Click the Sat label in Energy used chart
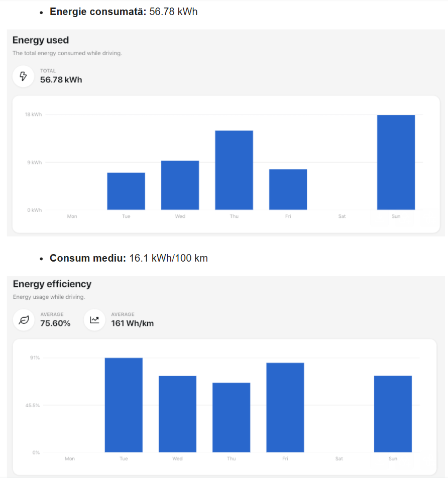The width and height of the screenshot is (448, 478). tap(342, 216)
